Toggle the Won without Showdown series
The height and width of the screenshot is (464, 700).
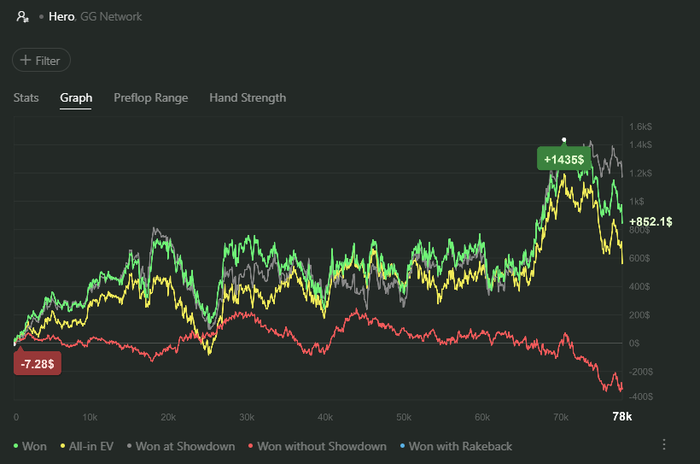point(320,445)
